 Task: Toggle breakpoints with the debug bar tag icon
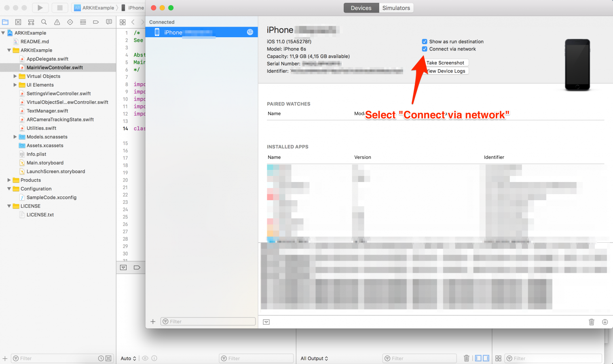(137, 267)
